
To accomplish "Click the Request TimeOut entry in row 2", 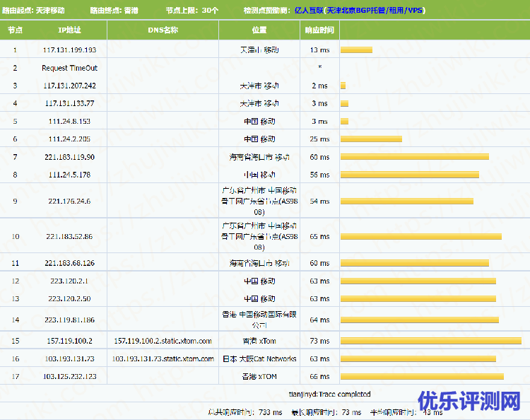I will click(x=69, y=68).
